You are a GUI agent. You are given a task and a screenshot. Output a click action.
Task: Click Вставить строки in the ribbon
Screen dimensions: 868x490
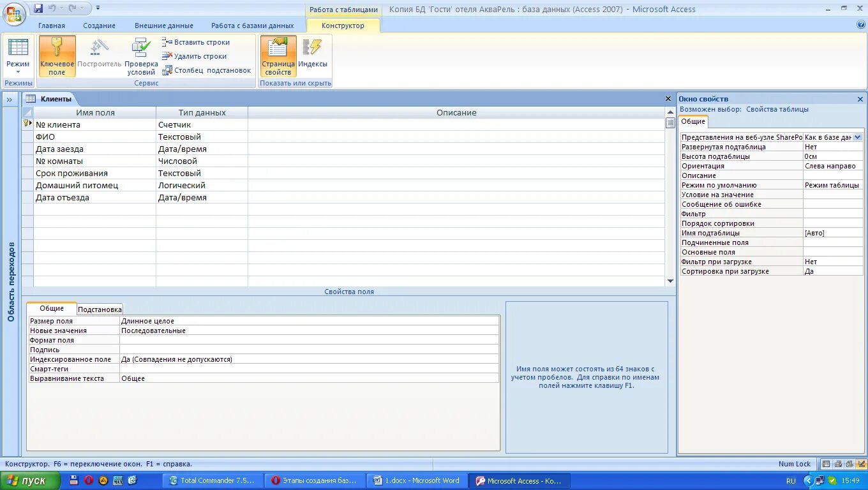pos(196,42)
